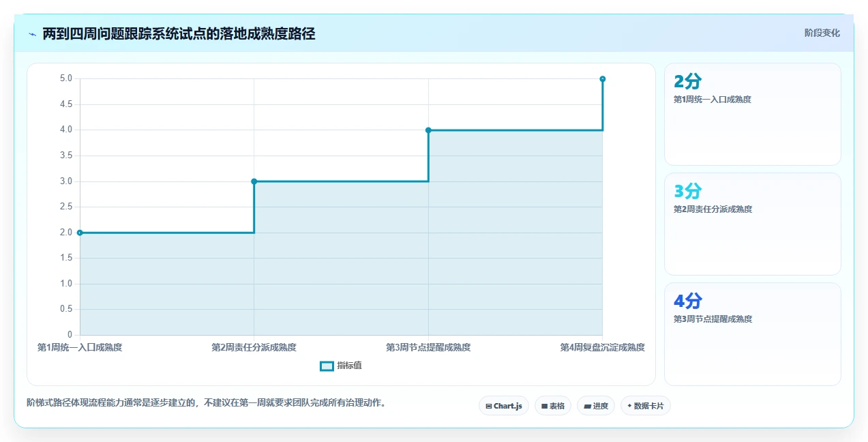Click the data point at 第2周 value 3.0
The height and width of the screenshot is (442, 868).
coord(254,181)
